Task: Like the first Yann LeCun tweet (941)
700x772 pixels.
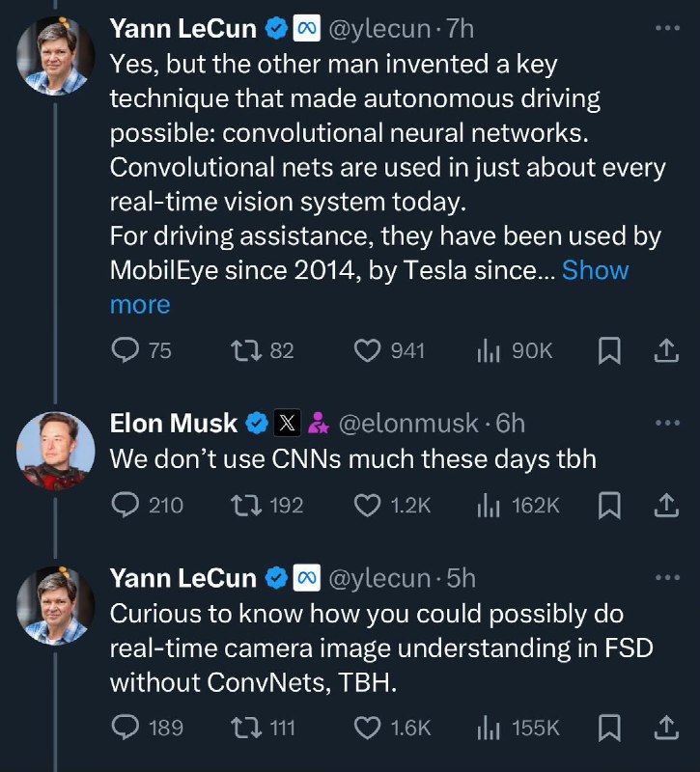Action: point(367,351)
